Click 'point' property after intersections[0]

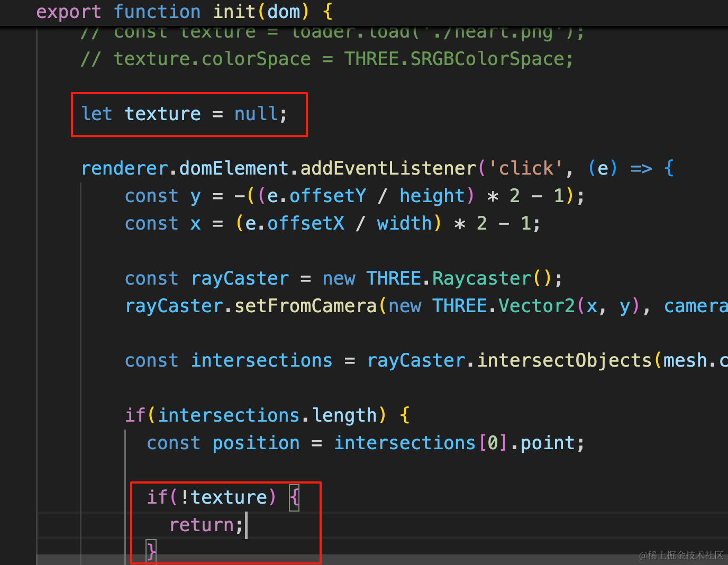click(x=548, y=443)
